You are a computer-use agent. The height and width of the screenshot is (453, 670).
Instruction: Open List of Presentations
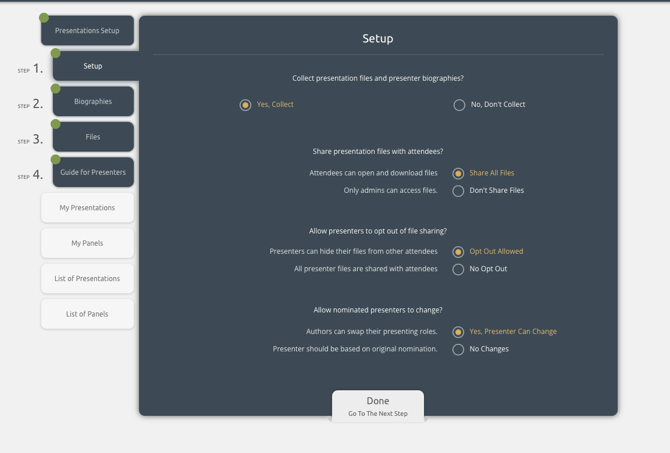(x=87, y=279)
